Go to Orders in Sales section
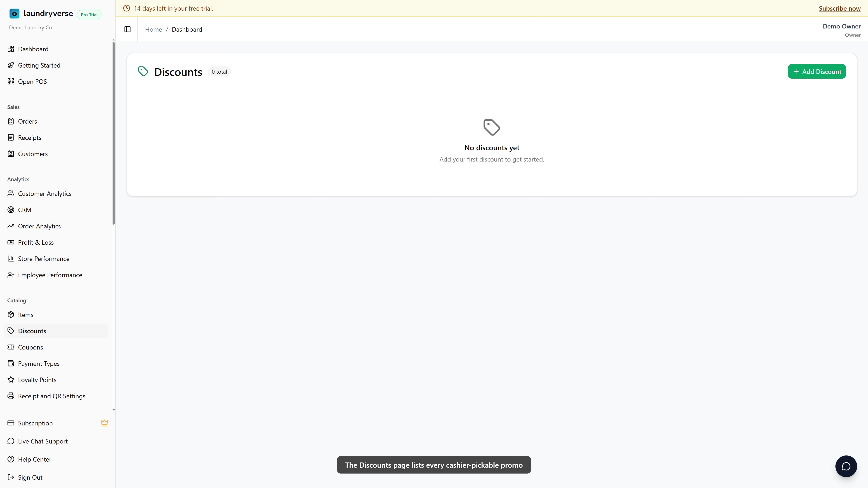 [56, 121]
